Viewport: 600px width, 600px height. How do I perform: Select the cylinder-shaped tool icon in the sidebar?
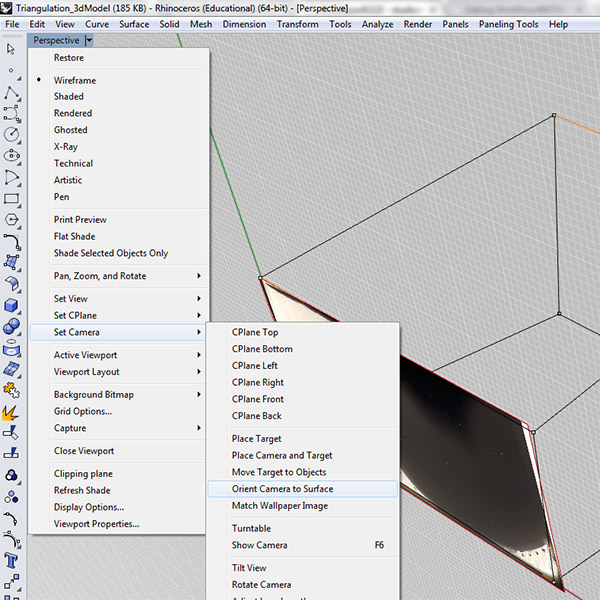pyautogui.click(x=11, y=347)
